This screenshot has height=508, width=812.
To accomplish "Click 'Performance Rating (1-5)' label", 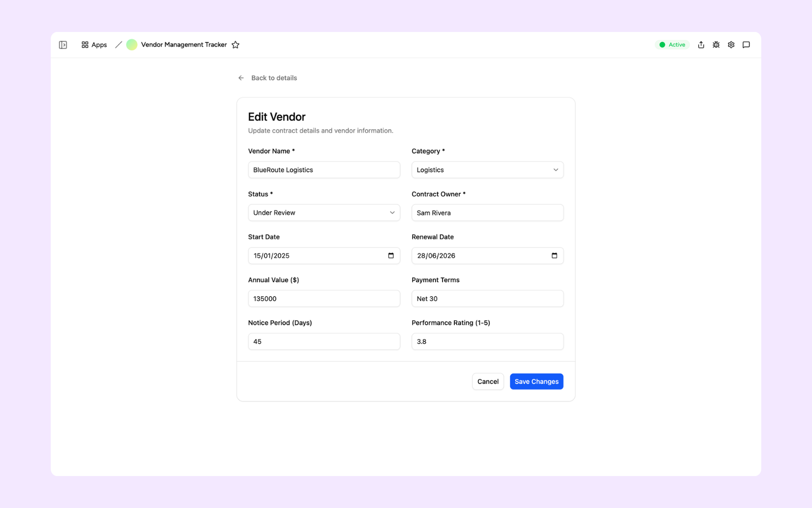I will coord(451,323).
